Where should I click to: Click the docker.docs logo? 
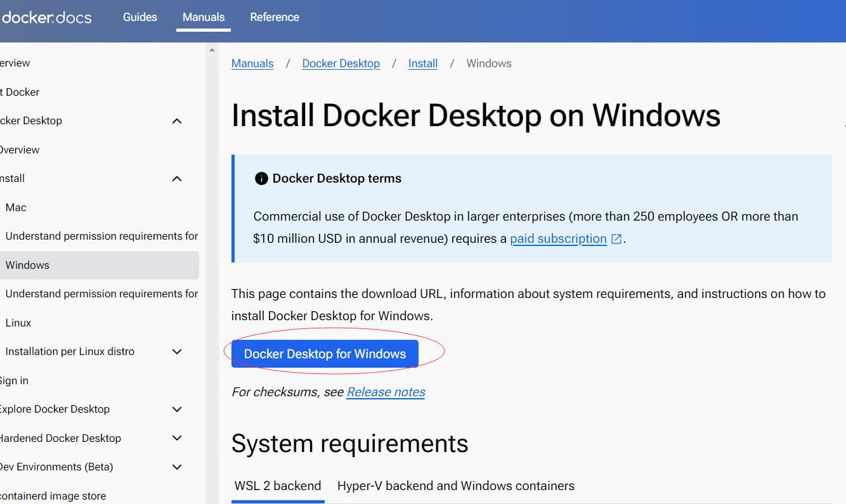[x=46, y=17]
